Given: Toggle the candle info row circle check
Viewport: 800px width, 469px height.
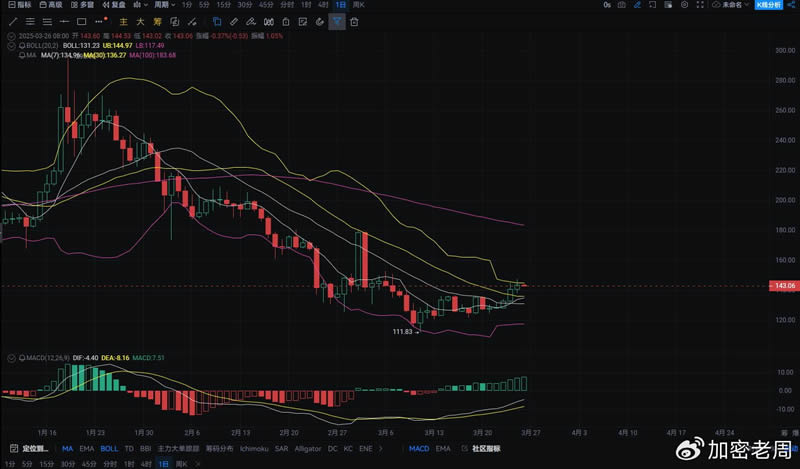Looking at the screenshot, I should (x=11, y=36).
